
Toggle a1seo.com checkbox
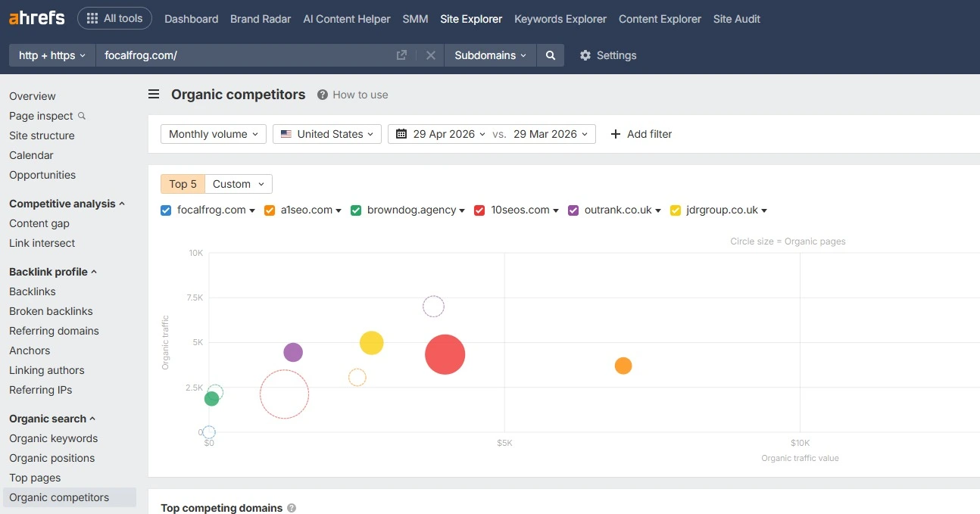[x=270, y=210]
